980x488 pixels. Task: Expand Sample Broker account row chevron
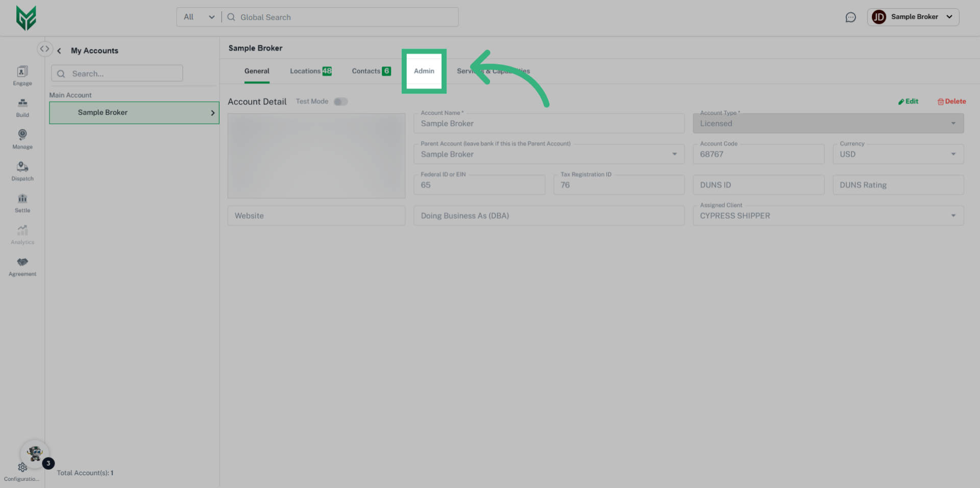(x=213, y=113)
